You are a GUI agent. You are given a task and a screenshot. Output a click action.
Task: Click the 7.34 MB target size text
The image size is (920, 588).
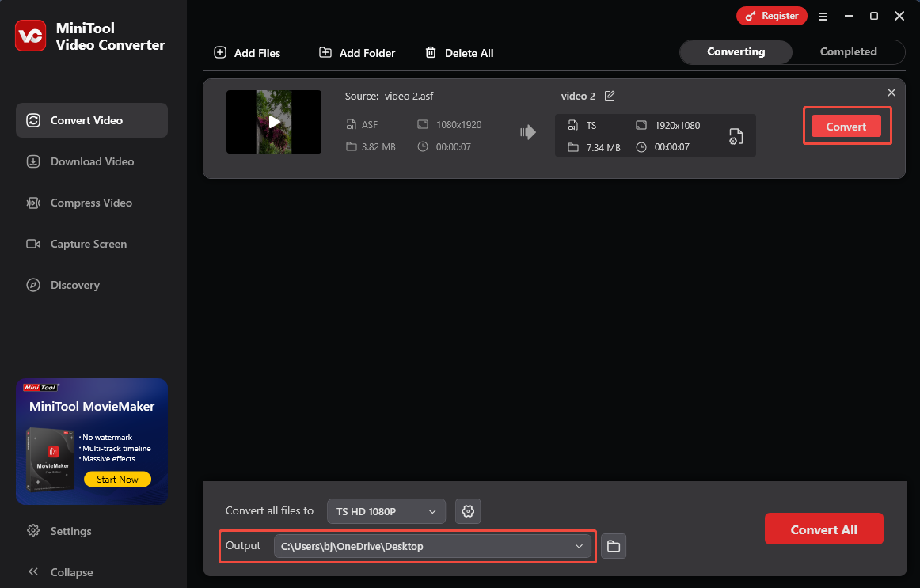(x=603, y=148)
